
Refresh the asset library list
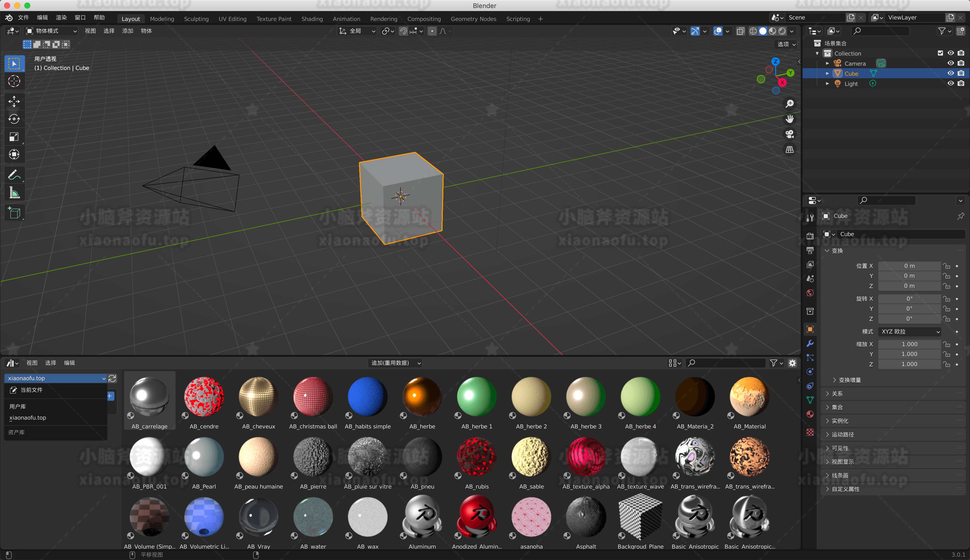112,378
